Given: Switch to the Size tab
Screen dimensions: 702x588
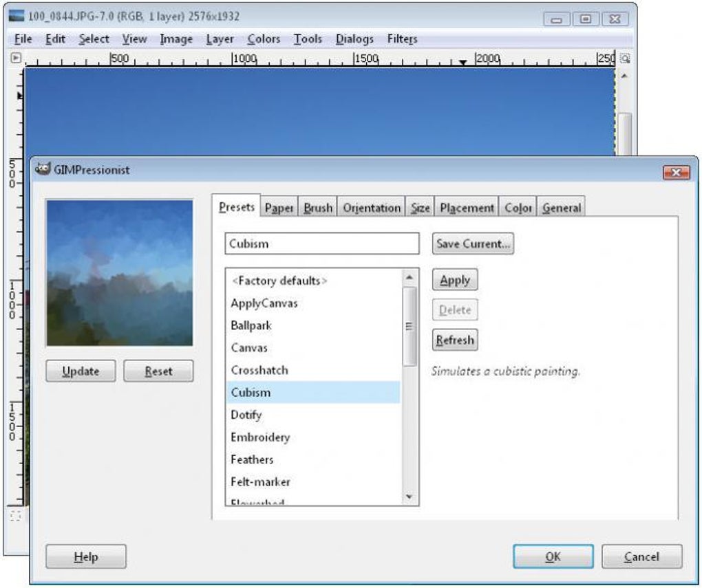Looking at the screenshot, I should tap(420, 208).
